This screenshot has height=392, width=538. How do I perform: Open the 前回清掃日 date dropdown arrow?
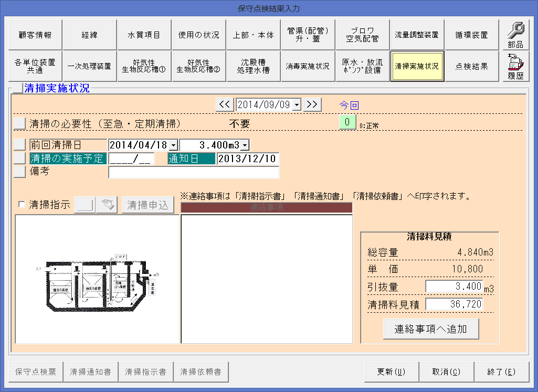point(174,145)
